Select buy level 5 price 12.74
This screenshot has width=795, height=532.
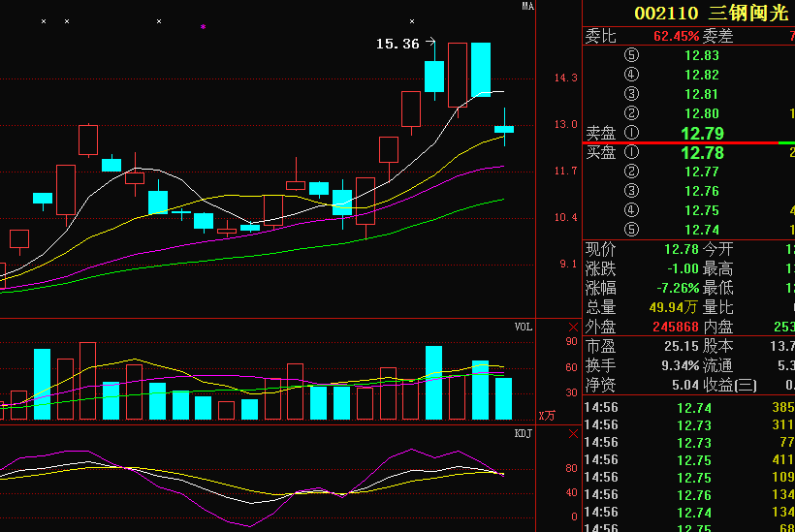tap(701, 230)
